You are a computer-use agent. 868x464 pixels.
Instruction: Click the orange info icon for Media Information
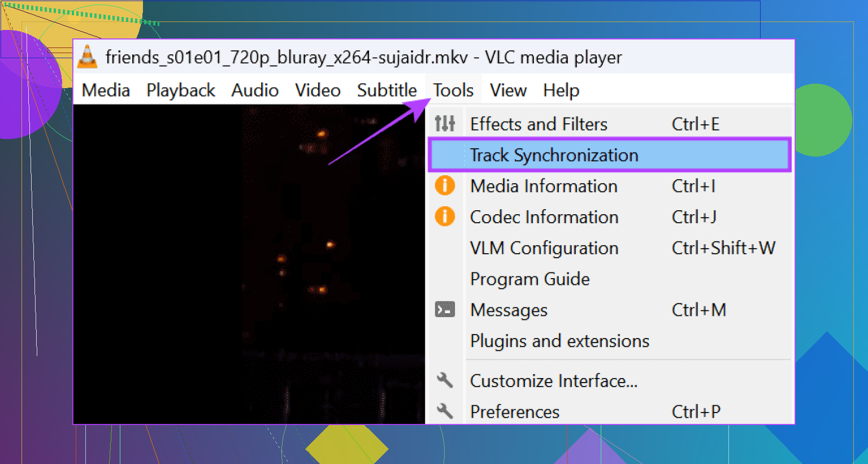coord(445,185)
